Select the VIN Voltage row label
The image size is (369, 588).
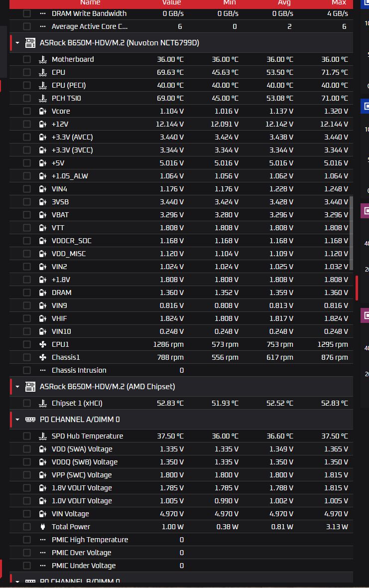pyautogui.click(x=70, y=514)
